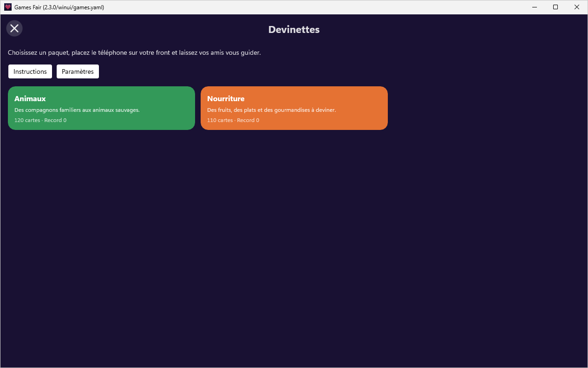
Task: Click the Devinettes heading
Action: coord(294,30)
